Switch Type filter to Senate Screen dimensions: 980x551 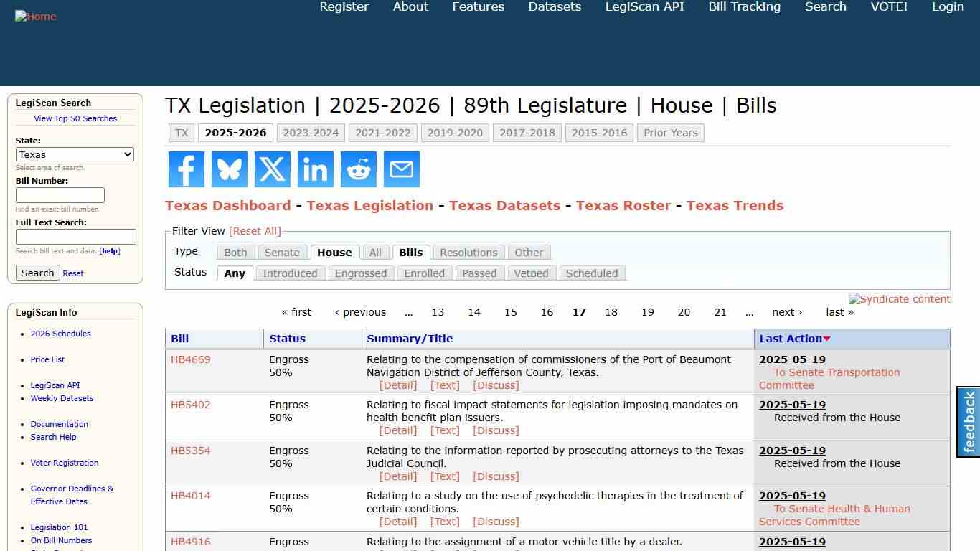click(282, 252)
